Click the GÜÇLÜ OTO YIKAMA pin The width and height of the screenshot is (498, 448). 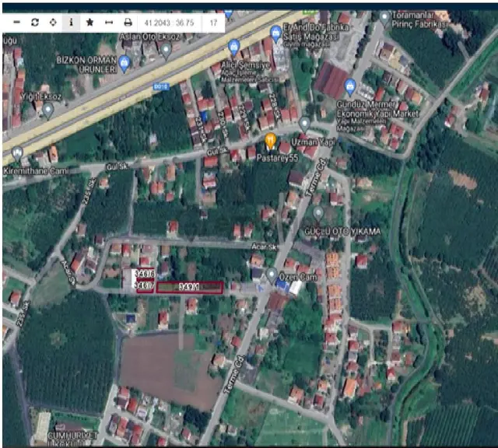point(318,214)
